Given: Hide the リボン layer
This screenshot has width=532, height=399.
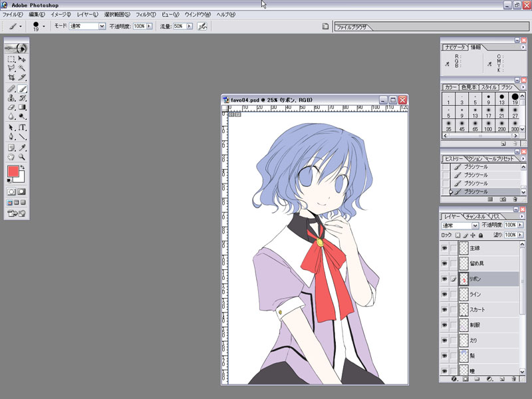Looking at the screenshot, I should click(444, 279).
